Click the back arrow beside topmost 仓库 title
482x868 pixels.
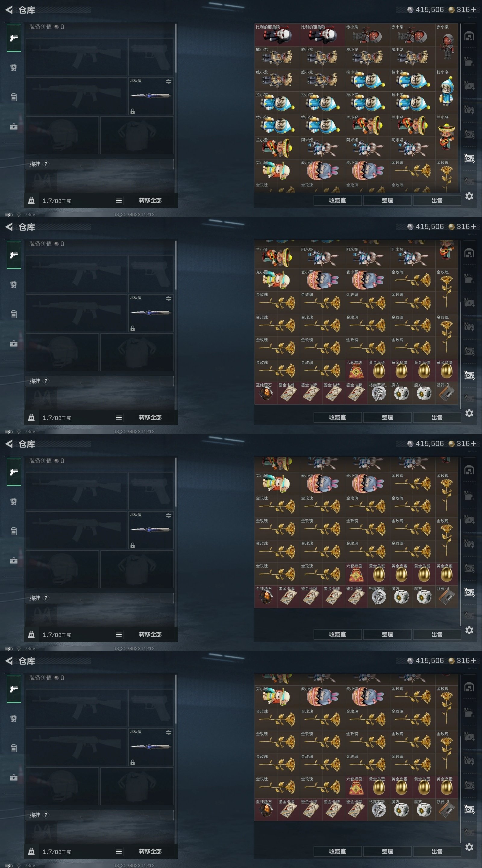(x=9, y=10)
